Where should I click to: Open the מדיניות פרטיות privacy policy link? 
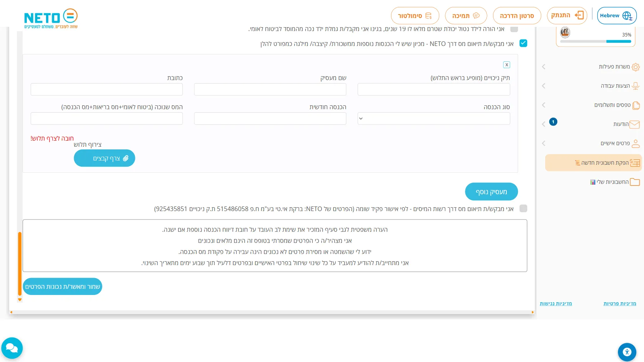point(619,304)
